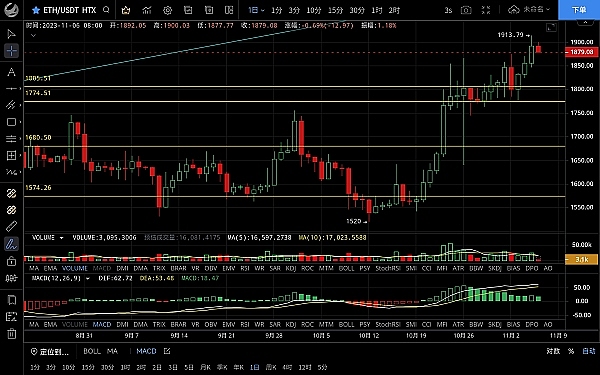Enter fullscreen with the expand arrows icon
600x375 pixels.
coord(486,10)
